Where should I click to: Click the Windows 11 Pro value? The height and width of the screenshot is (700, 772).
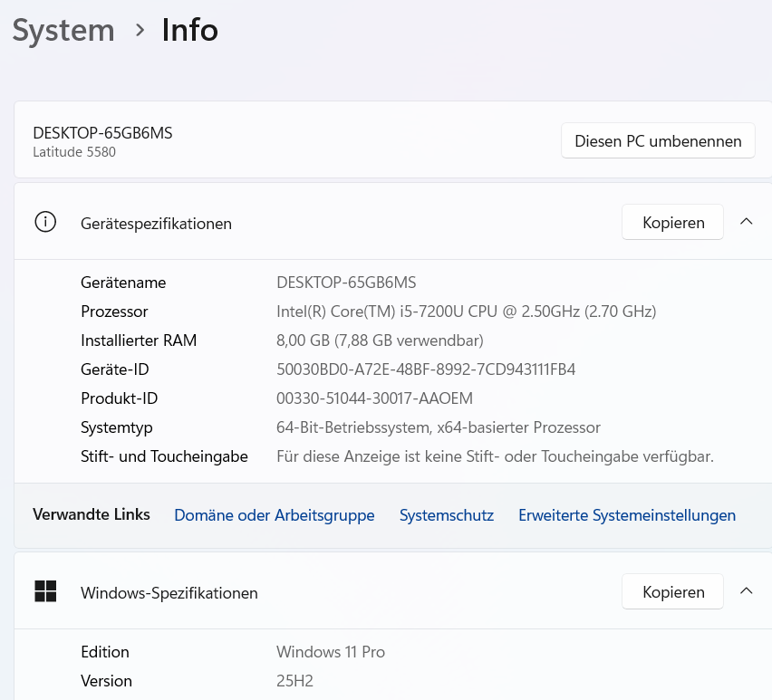[x=331, y=652]
